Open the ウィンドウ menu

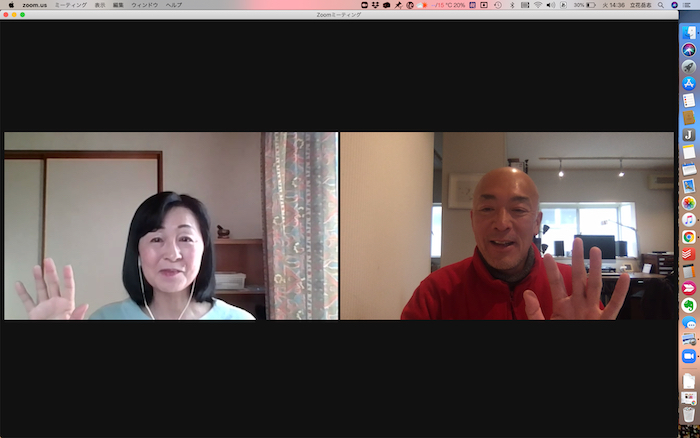144,5
